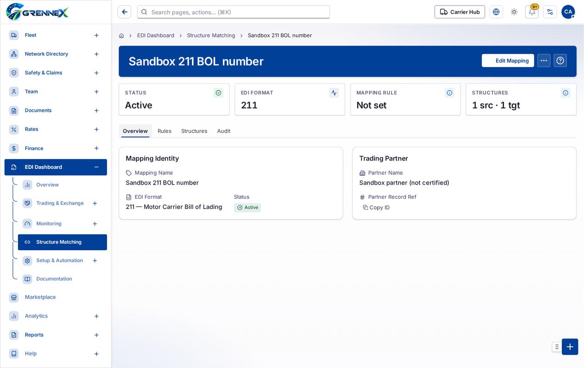
Task: Select the Overview tab
Action: (136, 131)
